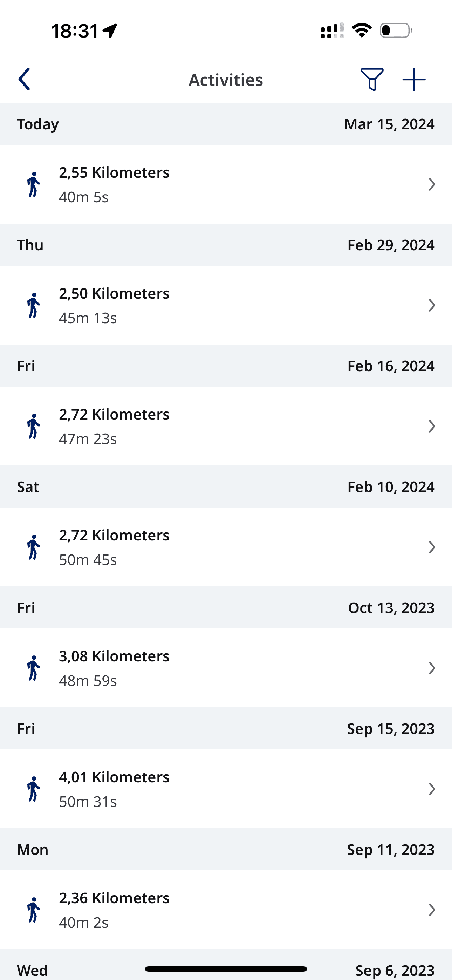Select the Today Mar 15, 2024 header
The height and width of the screenshot is (980, 452).
pyautogui.click(x=226, y=124)
